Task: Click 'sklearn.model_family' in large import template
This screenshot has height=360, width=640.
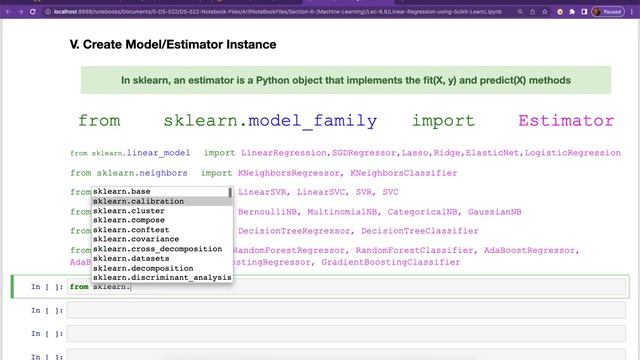Action: coord(270,121)
